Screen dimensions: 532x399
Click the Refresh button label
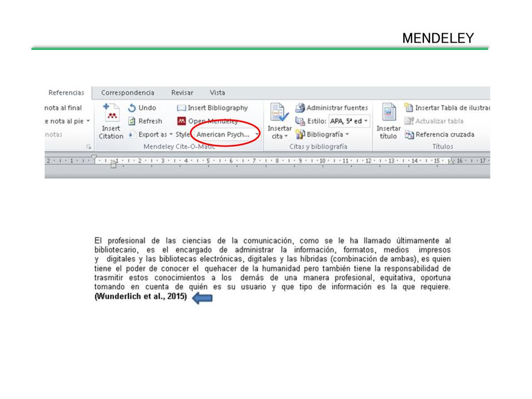[150, 121]
